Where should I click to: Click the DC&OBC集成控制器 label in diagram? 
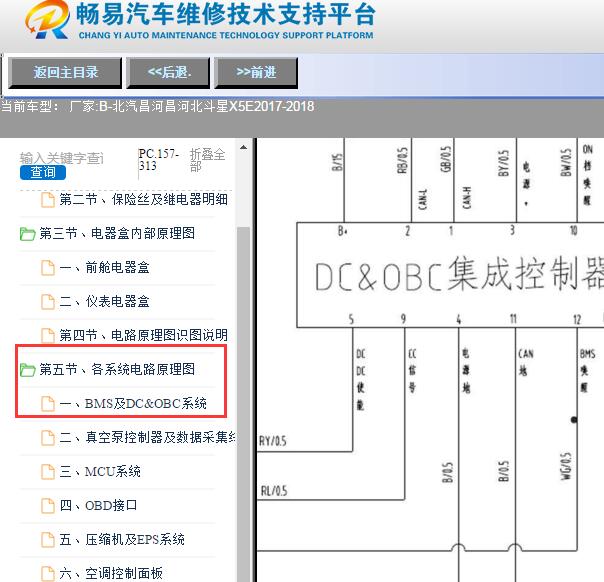459,274
